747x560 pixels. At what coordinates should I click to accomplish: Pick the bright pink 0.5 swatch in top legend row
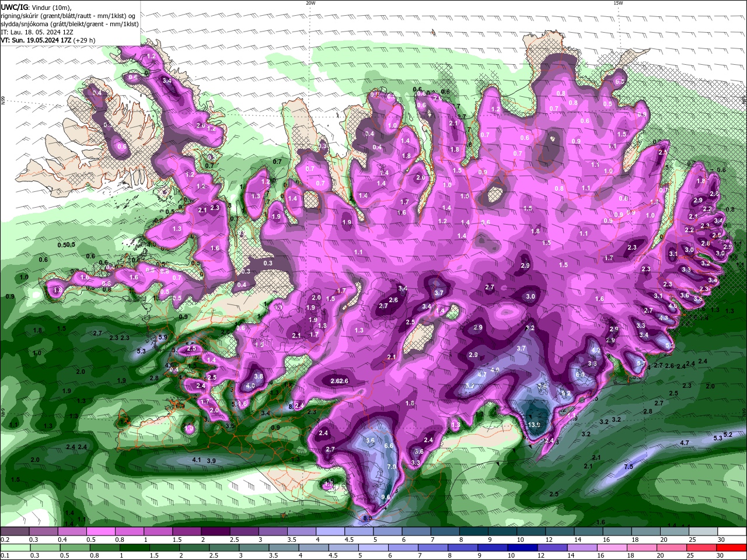point(101,531)
